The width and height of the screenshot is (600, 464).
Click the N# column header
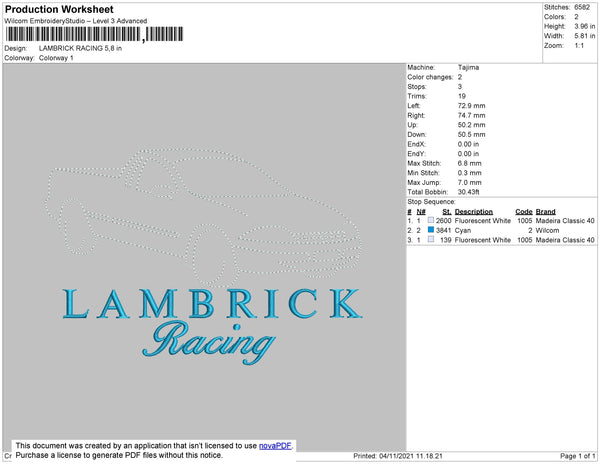[x=421, y=212]
